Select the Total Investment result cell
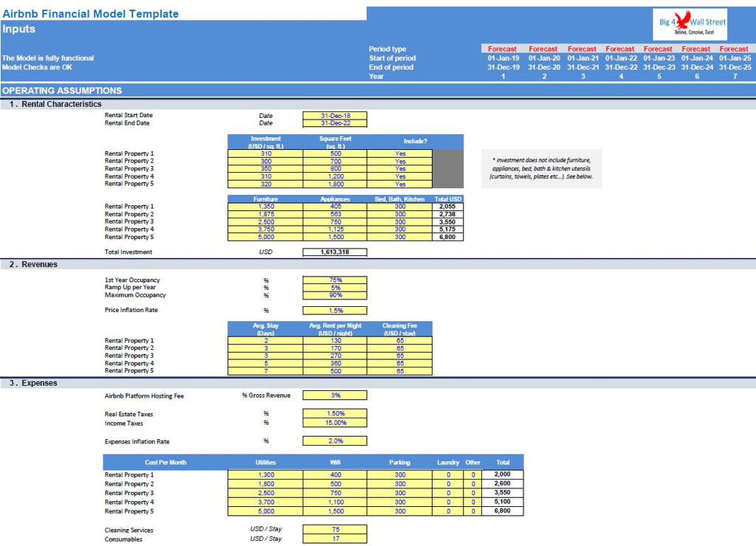This screenshot has width=756, height=546. [334, 252]
